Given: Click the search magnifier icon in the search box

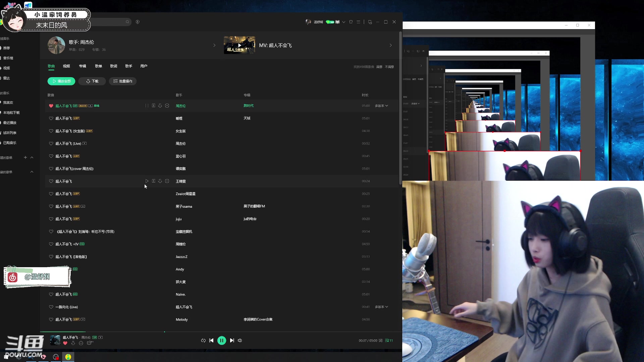Looking at the screenshot, I should tap(127, 22).
